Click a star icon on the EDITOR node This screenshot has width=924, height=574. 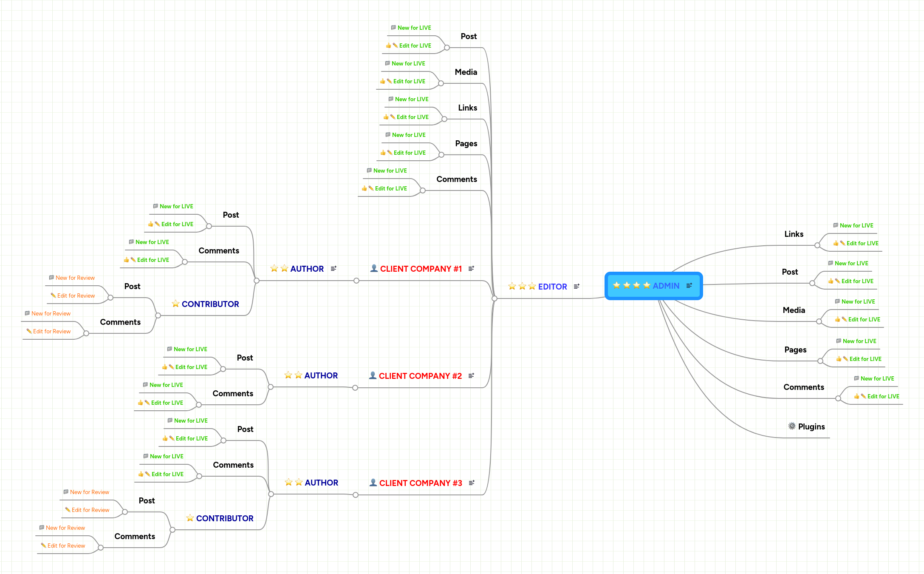(512, 286)
